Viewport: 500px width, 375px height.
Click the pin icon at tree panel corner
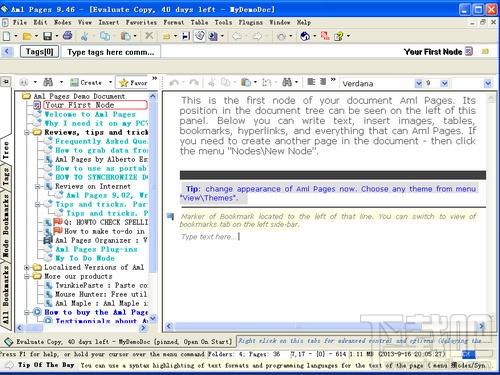(x=6, y=82)
